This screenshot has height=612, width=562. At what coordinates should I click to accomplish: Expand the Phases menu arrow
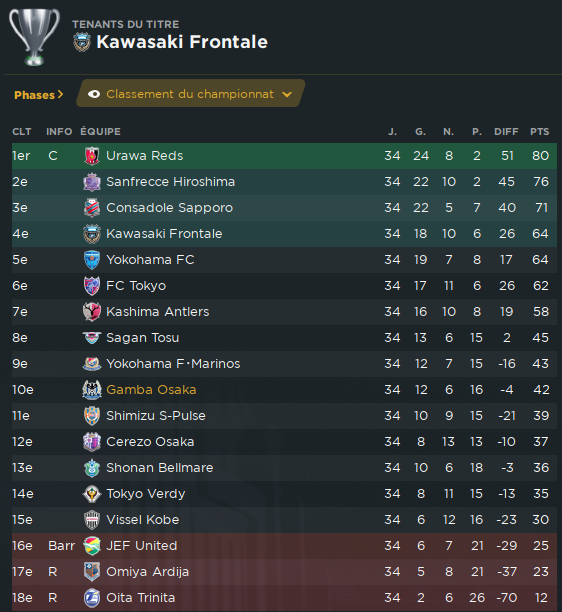coord(60,94)
